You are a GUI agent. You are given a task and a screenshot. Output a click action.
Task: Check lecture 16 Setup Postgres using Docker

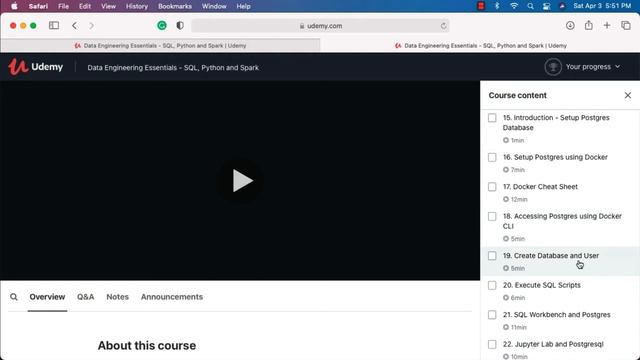click(x=492, y=157)
